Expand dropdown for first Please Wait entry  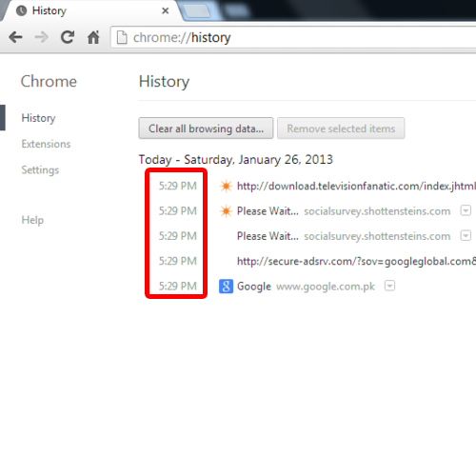pos(466,210)
